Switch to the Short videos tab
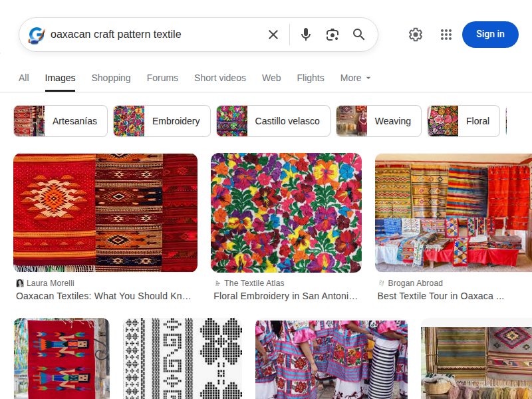 coord(220,78)
